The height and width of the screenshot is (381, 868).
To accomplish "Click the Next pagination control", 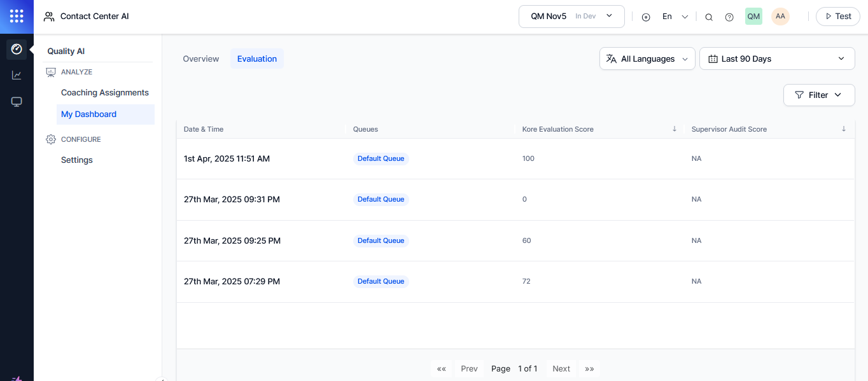I will tap(561, 368).
